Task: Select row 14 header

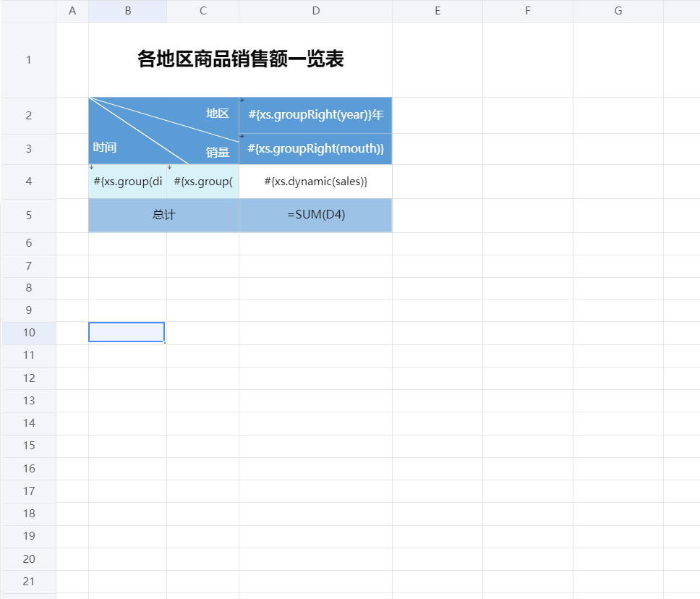Action: pyautogui.click(x=29, y=423)
